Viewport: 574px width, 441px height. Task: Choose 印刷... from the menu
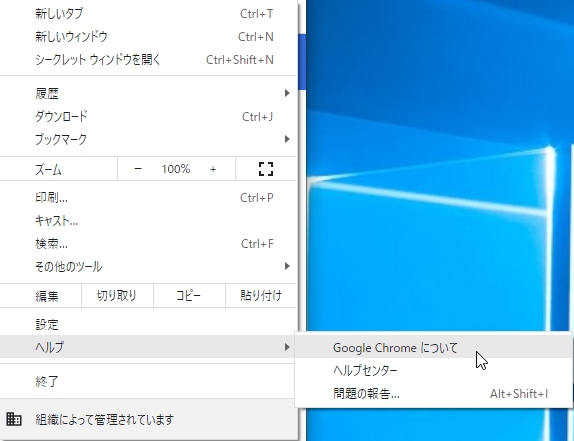pos(148,198)
